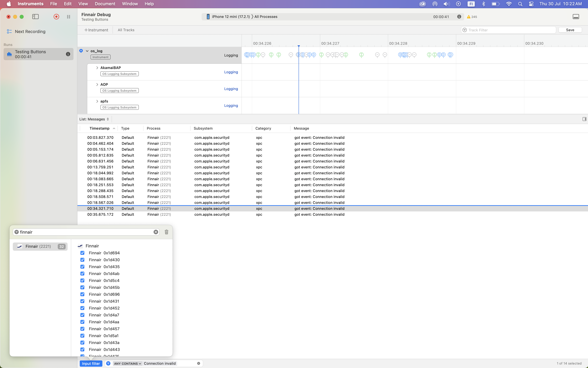Uncheck Finnair 0x1d431 checkbox
Screen dimensions: 588x368
(x=82, y=301)
